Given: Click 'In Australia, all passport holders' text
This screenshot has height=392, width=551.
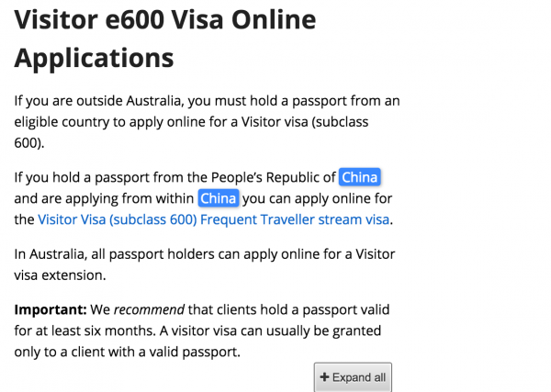Looking at the screenshot, I should [x=127, y=253].
